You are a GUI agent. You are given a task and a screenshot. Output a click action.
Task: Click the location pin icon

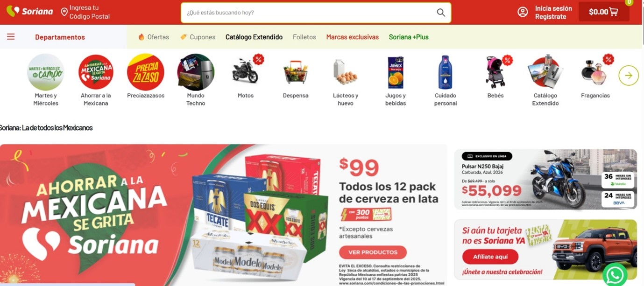pyautogui.click(x=64, y=12)
